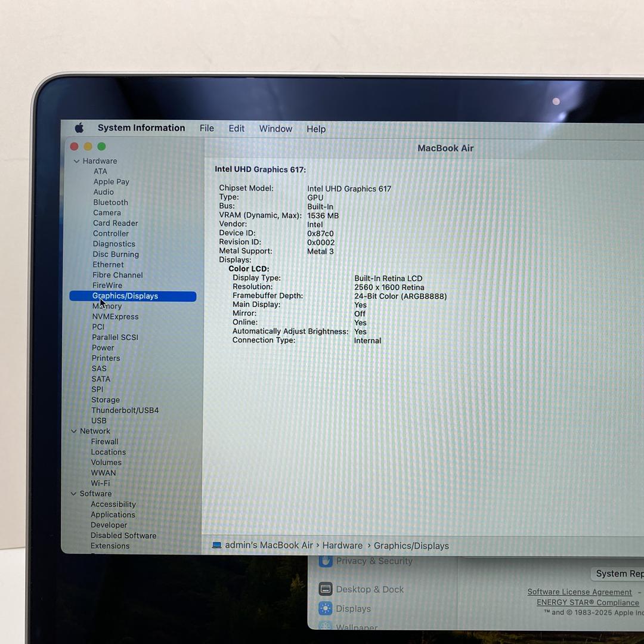Select Developer under Software
The image size is (644, 644).
click(x=109, y=525)
